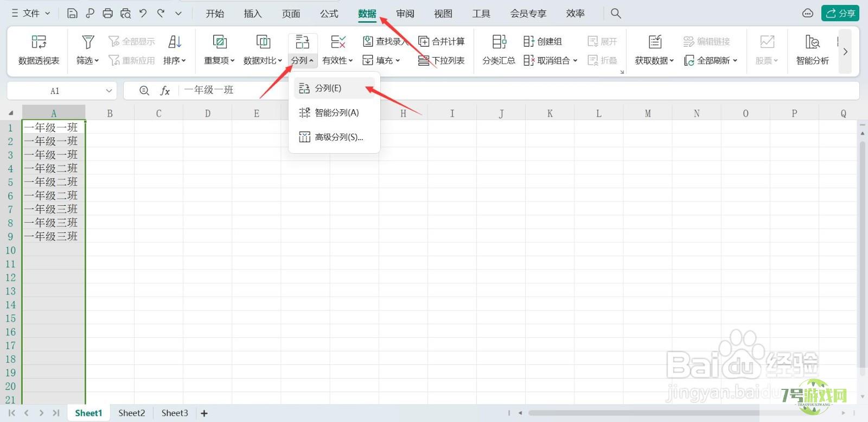This screenshot has width=868, height=422.
Task: Open the 重复项 dropdown
Action: (219, 50)
